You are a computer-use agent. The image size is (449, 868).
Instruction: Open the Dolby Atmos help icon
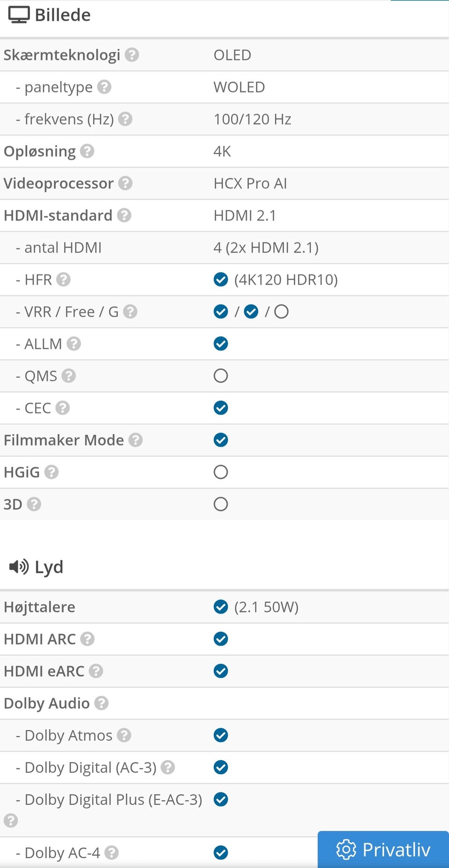tap(124, 735)
